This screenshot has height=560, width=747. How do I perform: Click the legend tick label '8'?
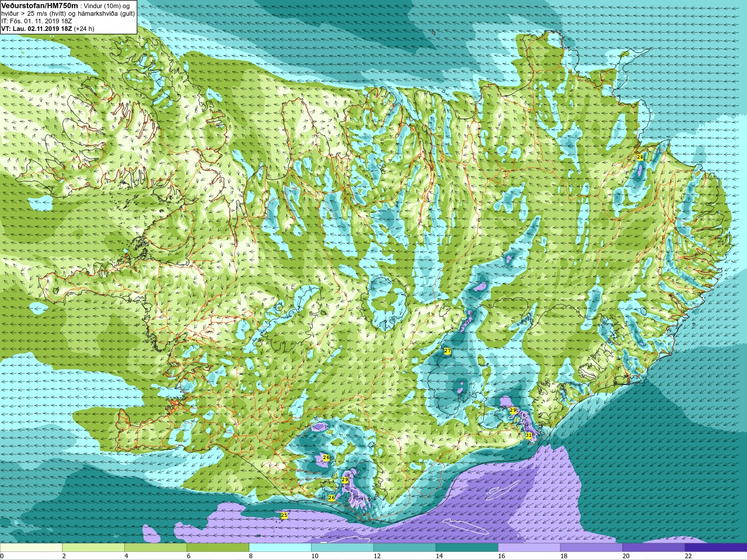[250, 556]
